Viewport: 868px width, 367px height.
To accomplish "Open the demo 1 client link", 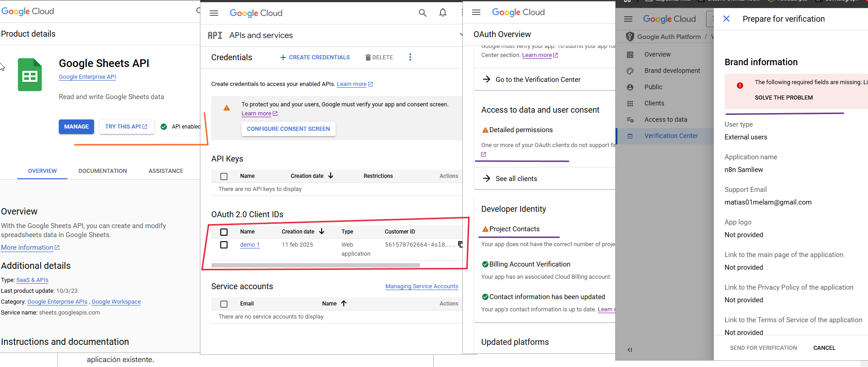I will click(x=250, y=245).
